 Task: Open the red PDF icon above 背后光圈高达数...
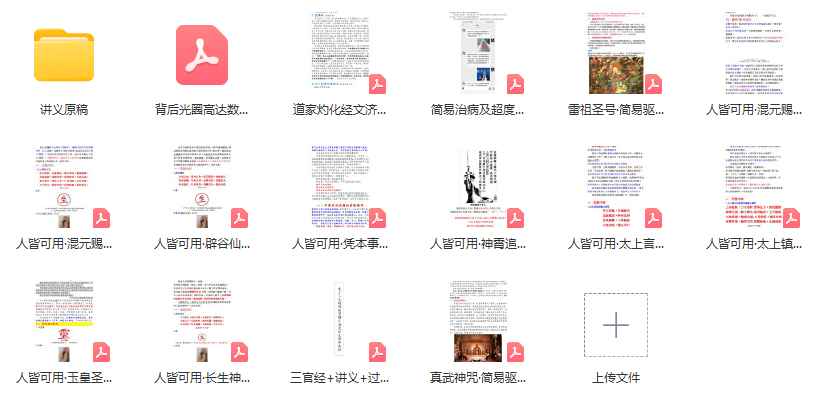pos(202,55)
